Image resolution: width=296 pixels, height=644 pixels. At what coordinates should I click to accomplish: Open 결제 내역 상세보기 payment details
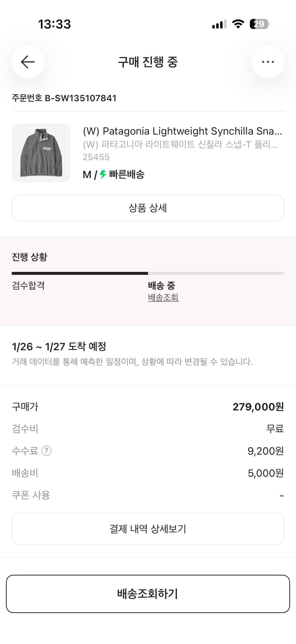pos(148,529)
